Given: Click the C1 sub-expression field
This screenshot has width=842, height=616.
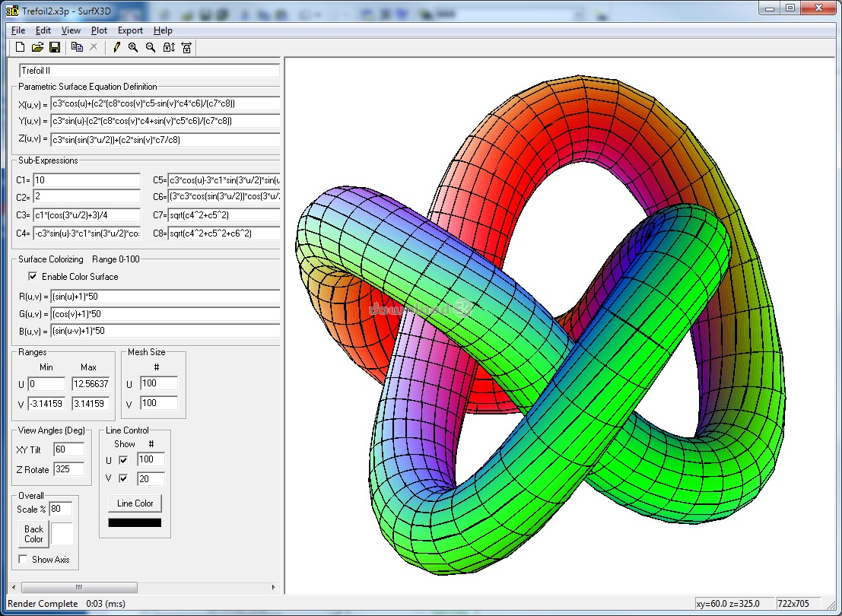Looking at the screenshot, I should point(87,180).
